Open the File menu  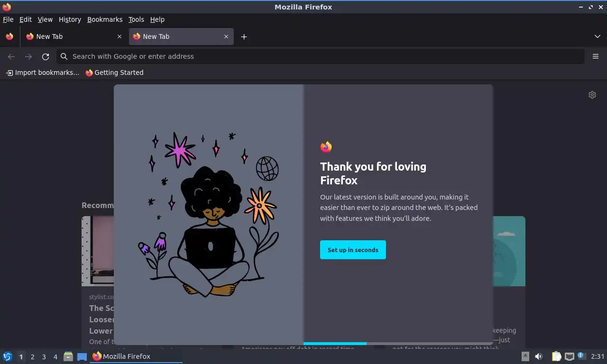[x=8, y=19]
